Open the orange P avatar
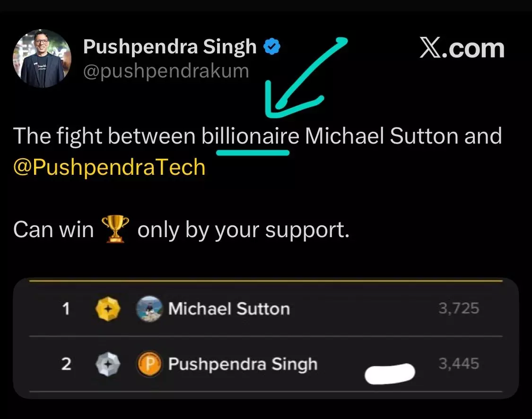 pyautogui.click(x=149, y=364)
